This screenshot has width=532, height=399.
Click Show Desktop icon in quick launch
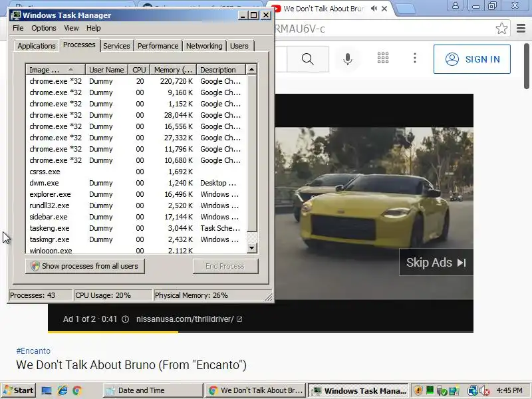[47, 390]
